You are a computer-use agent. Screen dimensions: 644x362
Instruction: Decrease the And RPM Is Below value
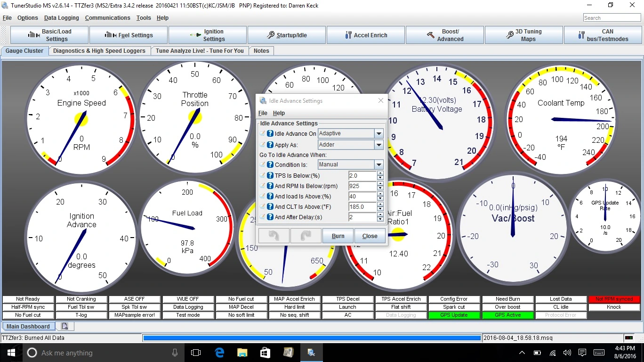coord(380,189)
